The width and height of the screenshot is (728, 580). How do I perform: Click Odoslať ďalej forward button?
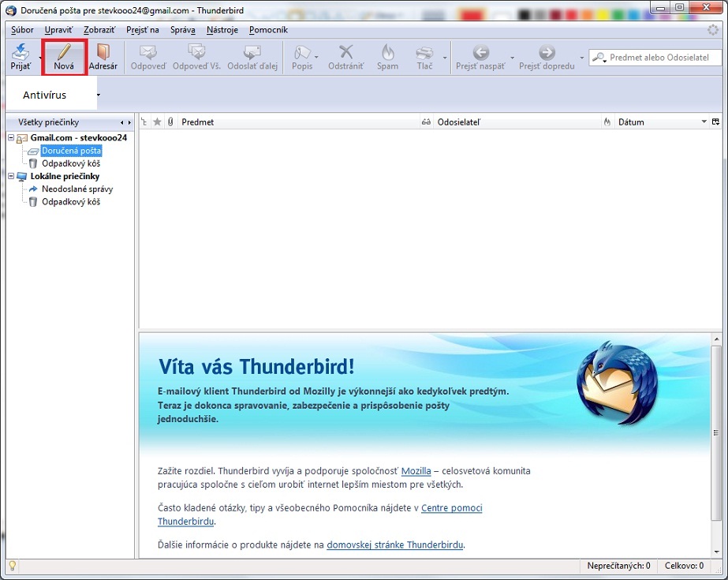[x=252, y=57]
